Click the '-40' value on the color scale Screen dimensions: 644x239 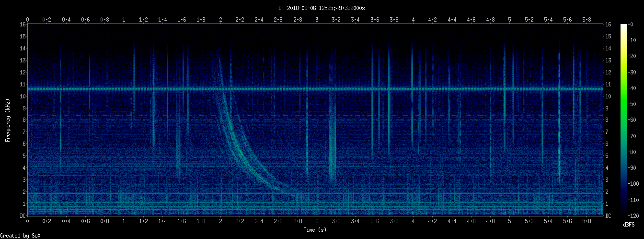point(633,88)
